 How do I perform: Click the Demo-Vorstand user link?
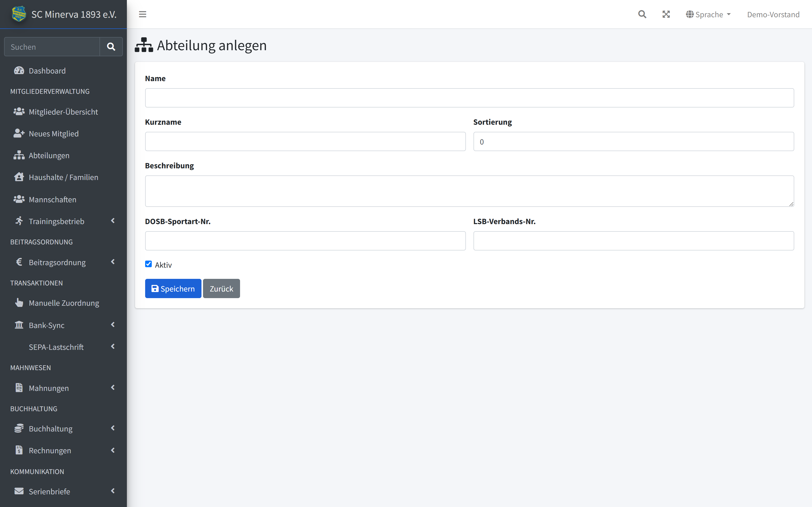tap(773, 14)
